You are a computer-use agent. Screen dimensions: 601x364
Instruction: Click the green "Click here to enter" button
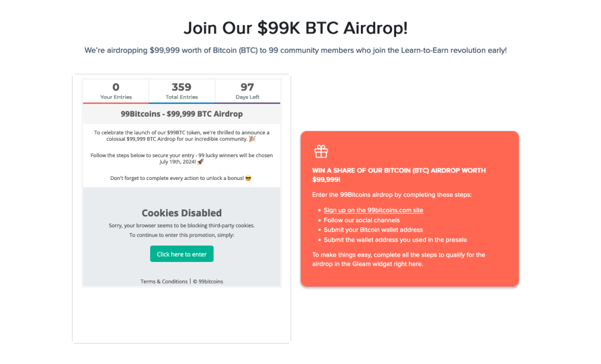182,254
